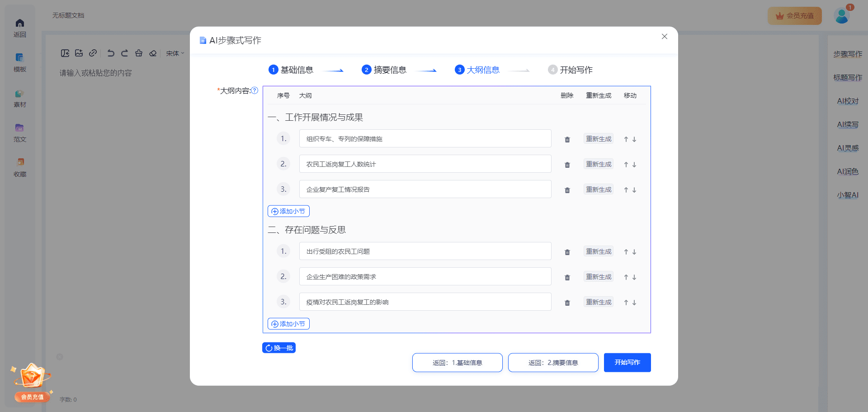Viewport: 868px width, 412px height.
Task: Click the 返回 home icon in sidebar
Action: (20, 28)
